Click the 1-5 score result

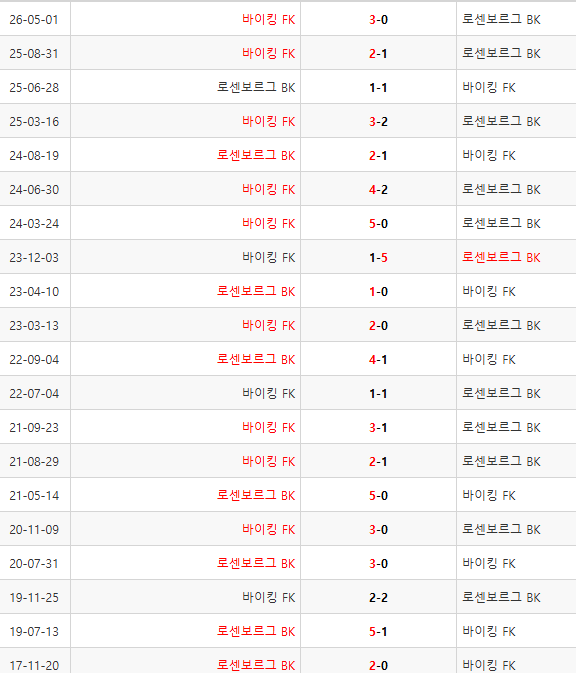[x=378, y=258]
